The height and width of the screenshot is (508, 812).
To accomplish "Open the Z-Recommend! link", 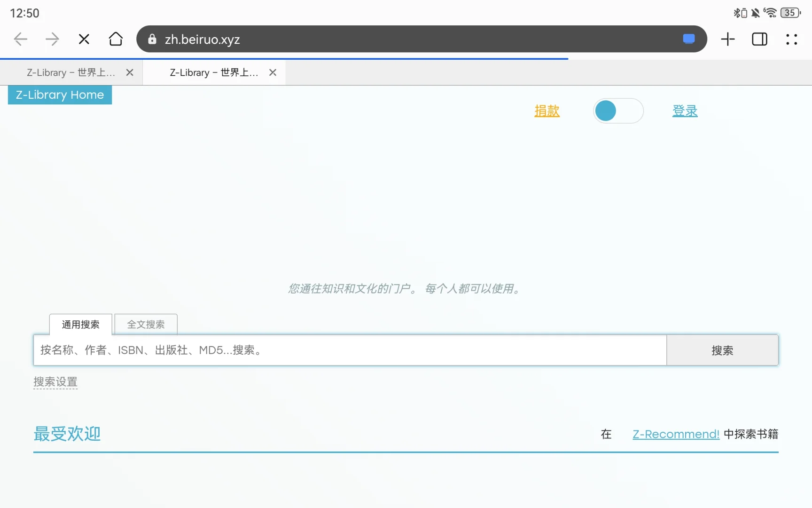I will 676,434.
